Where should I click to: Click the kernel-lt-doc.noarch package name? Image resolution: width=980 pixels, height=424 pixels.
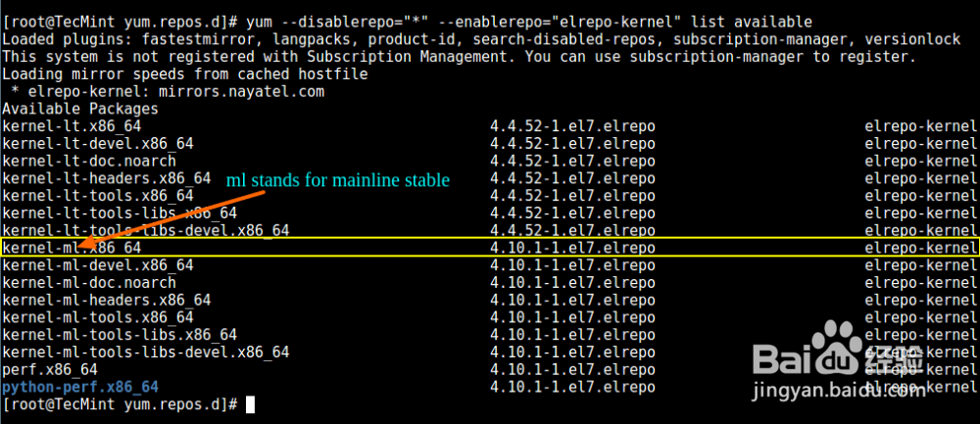point(89,162)
